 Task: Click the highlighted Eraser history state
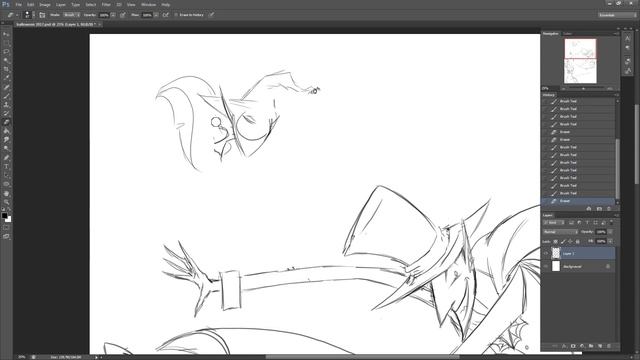click(x=578, y=201)
